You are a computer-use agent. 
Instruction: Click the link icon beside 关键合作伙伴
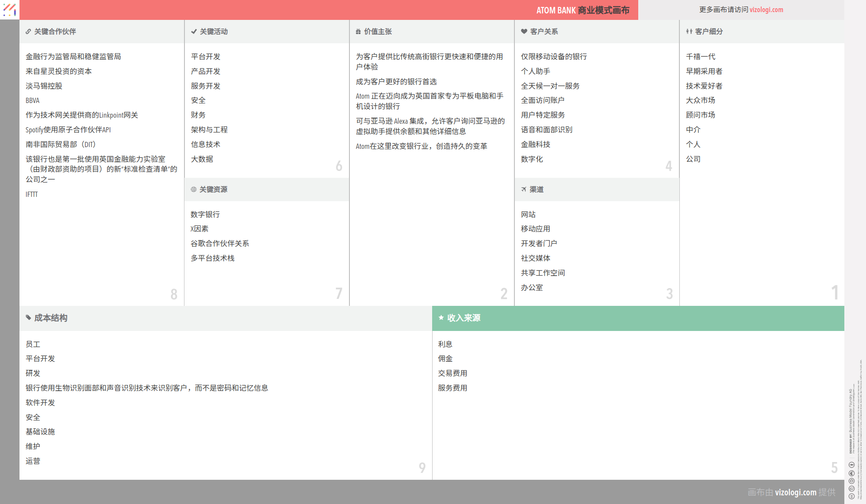click(x=28, y=32)
